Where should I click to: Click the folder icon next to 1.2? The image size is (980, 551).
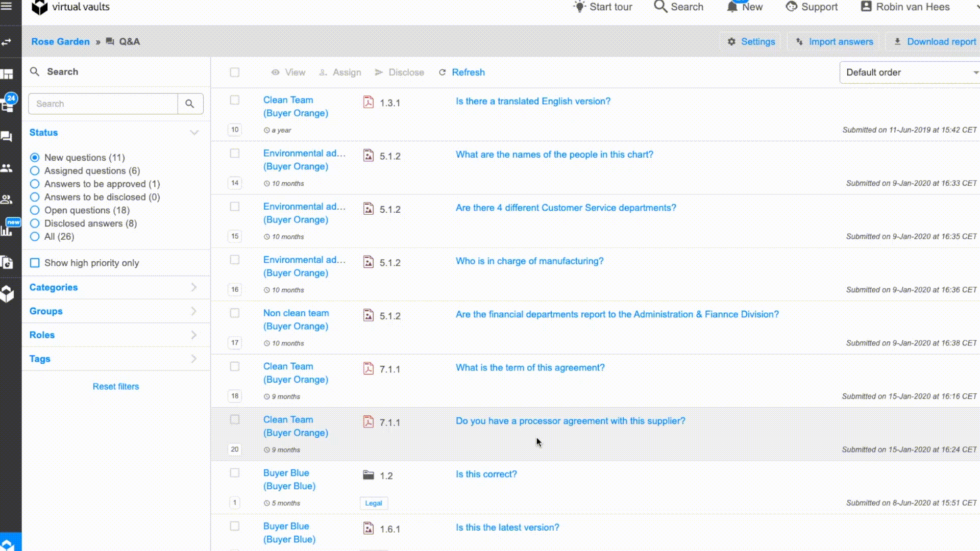click(x=369, y=475)
